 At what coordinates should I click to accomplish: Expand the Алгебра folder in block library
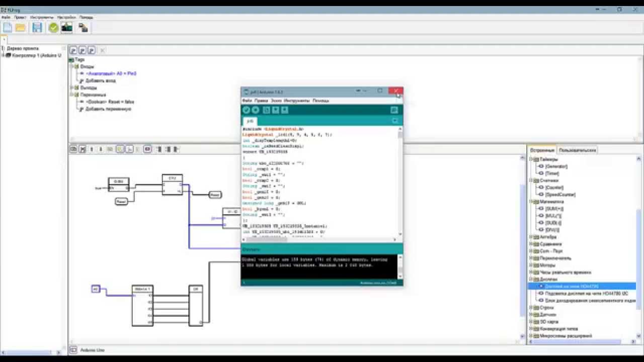530,237
